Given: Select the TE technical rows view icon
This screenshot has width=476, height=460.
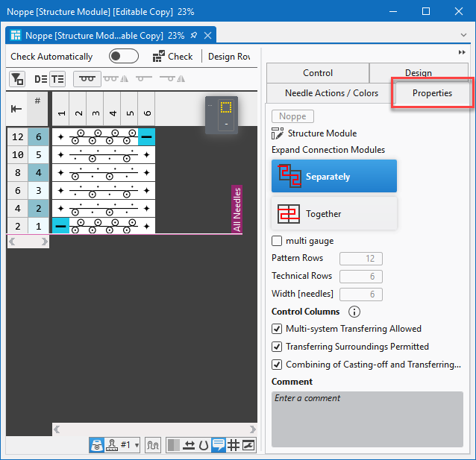Looking at the screenshot, I should pyautogui.click(x=57, y=79).
